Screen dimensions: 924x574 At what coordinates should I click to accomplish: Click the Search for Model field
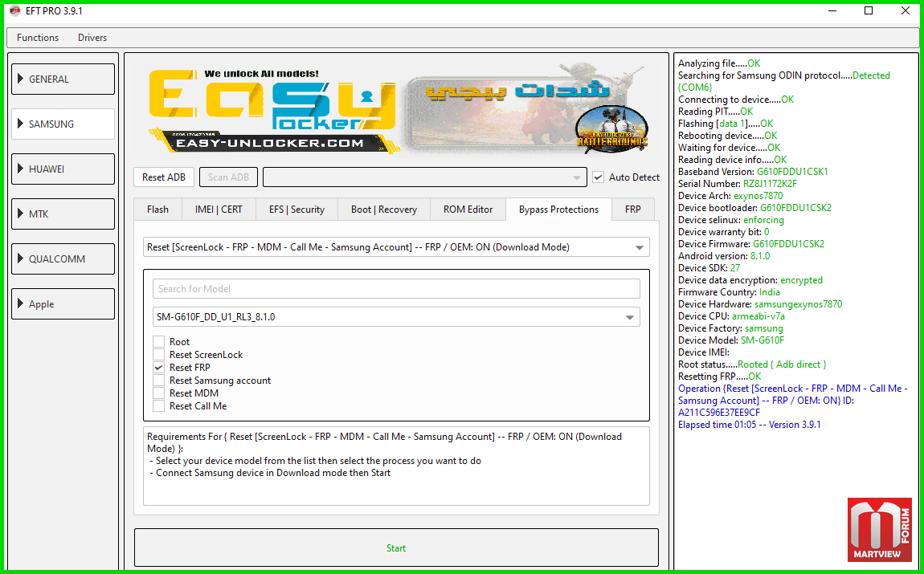396,289
